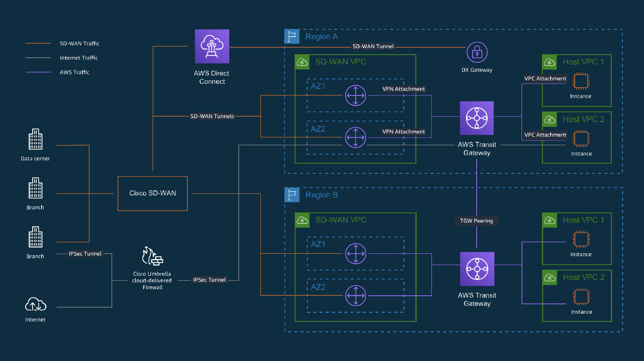Image resolution: width=644 pixels, height=361 pixels.
Task: Click the orange SD-WAN Traffic legend line
Action: tap(38, 43)
